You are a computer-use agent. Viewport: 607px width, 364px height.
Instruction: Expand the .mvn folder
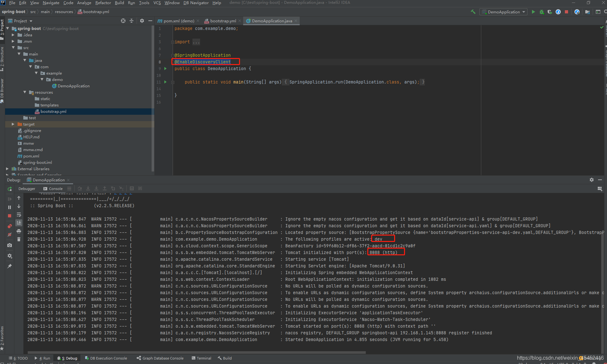pyautogui.click(x=13, y=41)
